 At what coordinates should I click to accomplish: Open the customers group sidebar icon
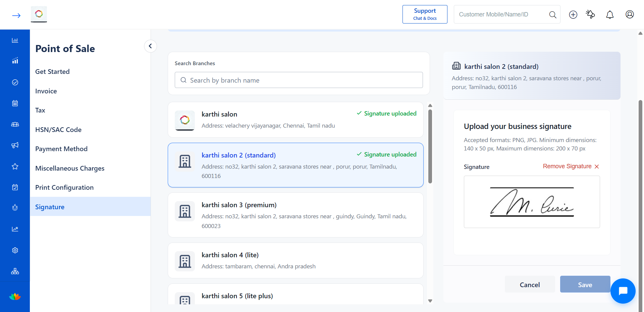coord(15,124)
